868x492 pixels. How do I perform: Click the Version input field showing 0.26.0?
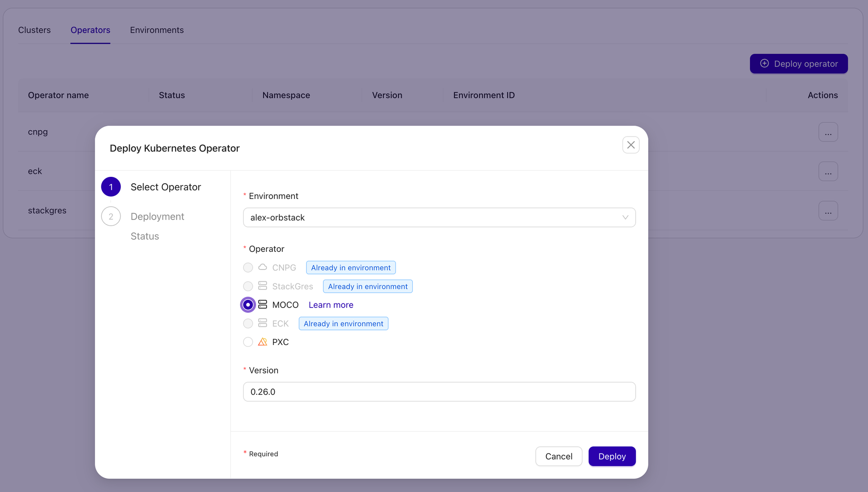(439, 392)
